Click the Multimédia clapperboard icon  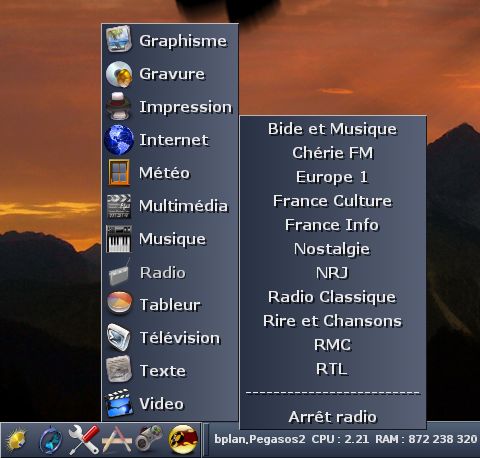click(118, 206)
